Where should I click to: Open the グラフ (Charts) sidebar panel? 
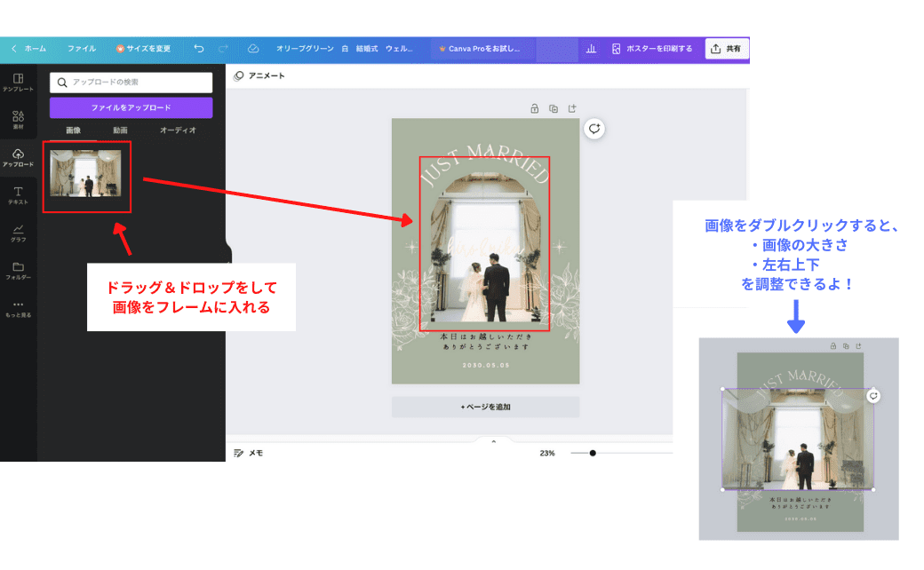click(x=18, y=233)
